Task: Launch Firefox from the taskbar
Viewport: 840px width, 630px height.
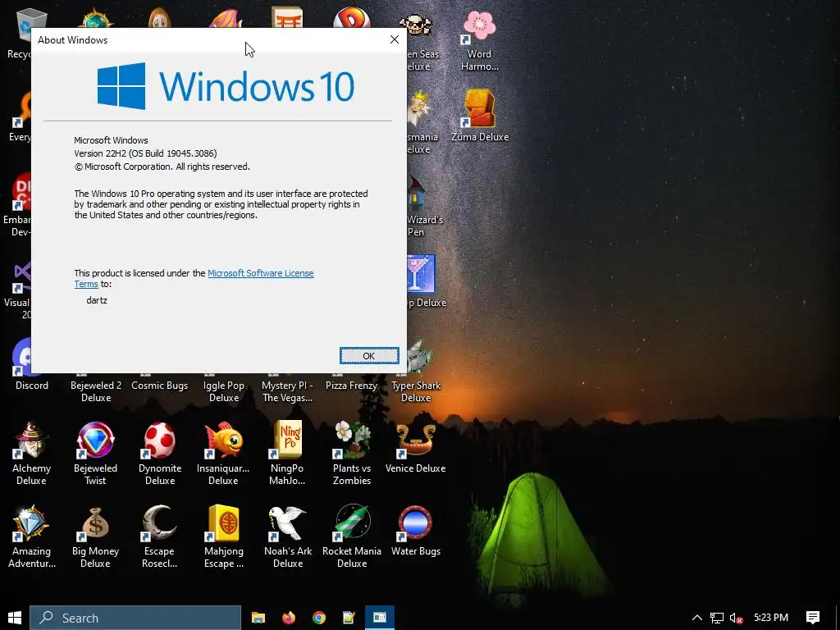Action: click(x=289, y=618)
